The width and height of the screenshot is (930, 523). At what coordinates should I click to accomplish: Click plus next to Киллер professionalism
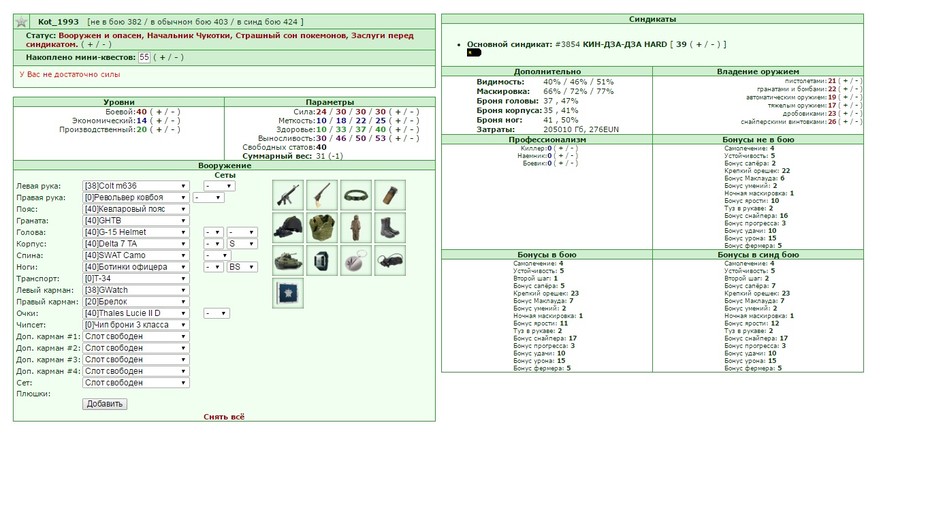point(560,148)
